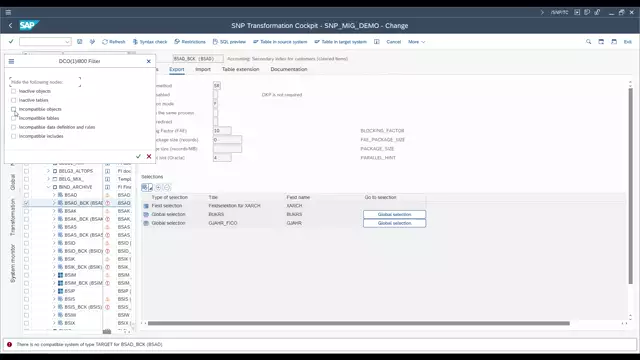Click the lock icon in title bar
Viewport: 640px width, 360px height.
point(597,12)
